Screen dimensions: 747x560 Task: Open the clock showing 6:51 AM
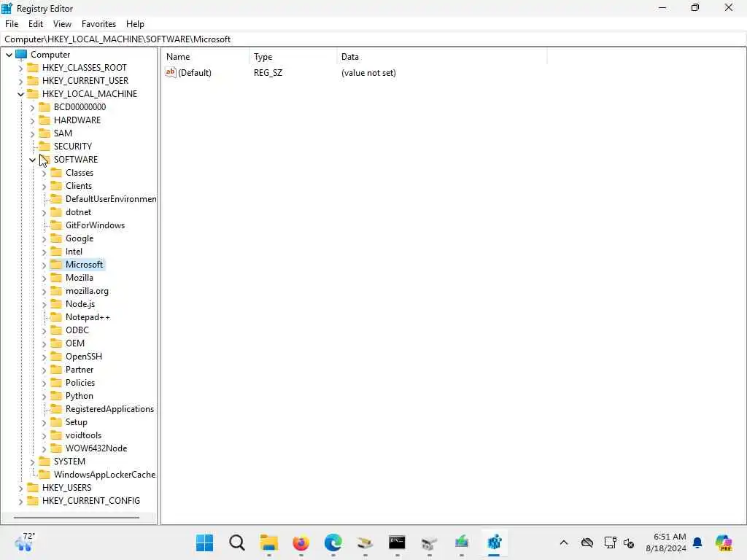click(x=666, y=542)
